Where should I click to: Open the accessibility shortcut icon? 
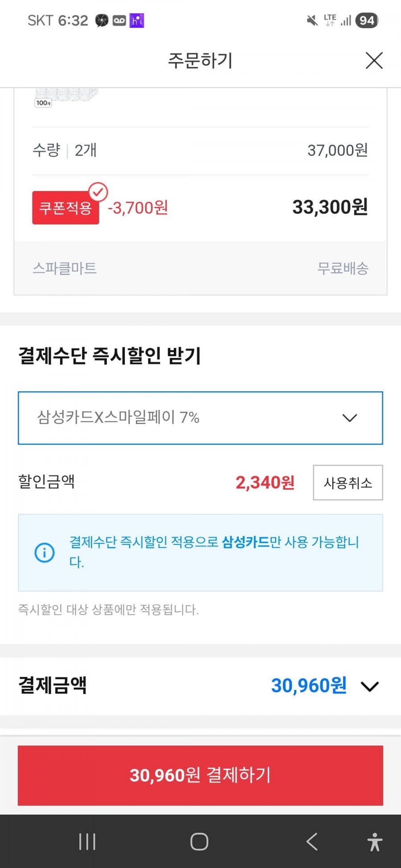(x=375, y=842)
